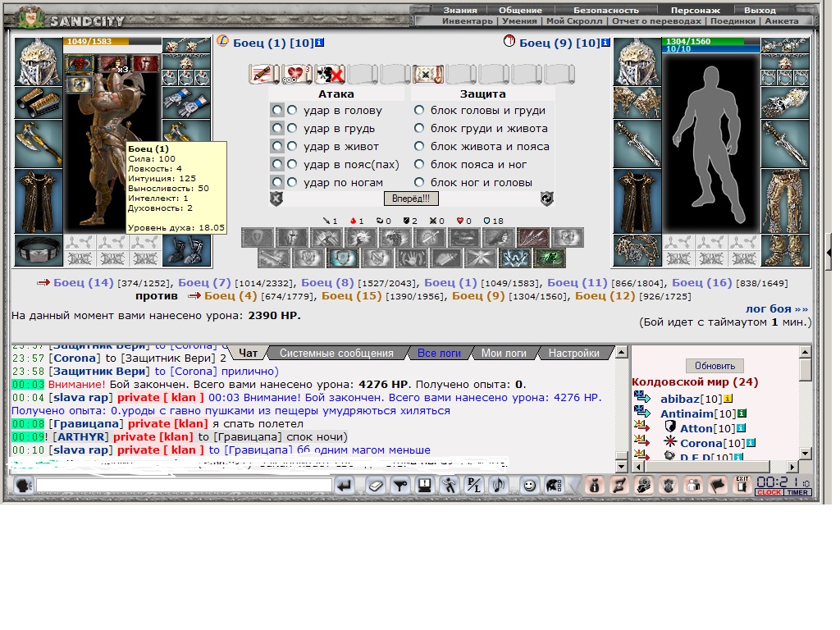Activate the blue lightning skill icon
Image resolution: width=840 pixels, height=630 pixels.
tap(514, 258)
